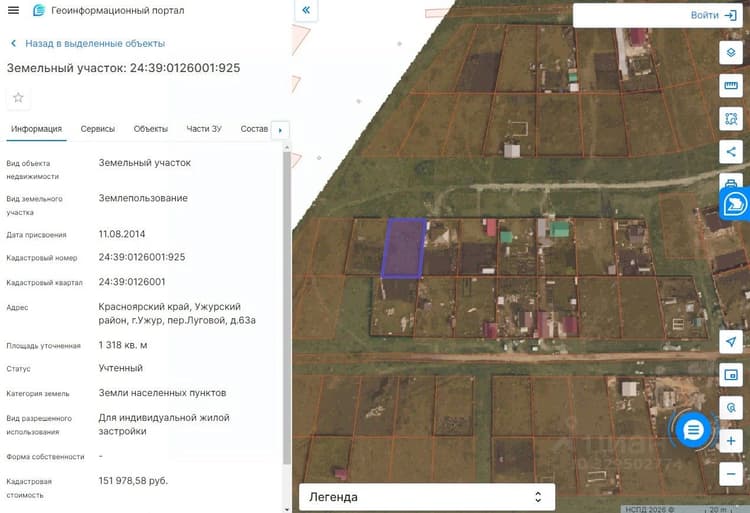Open the hamburger main menu
Screen dimensions: 750x513
coord(13,10)
